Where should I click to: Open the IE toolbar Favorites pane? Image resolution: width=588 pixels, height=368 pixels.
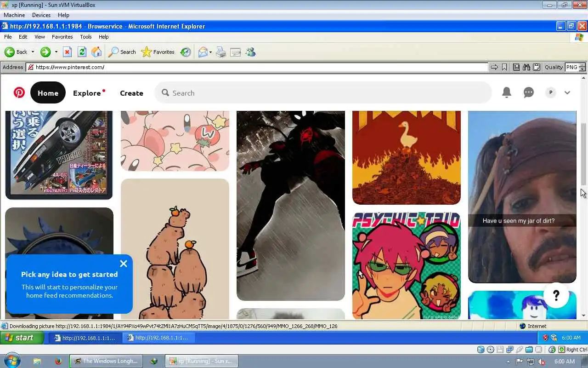158,52
